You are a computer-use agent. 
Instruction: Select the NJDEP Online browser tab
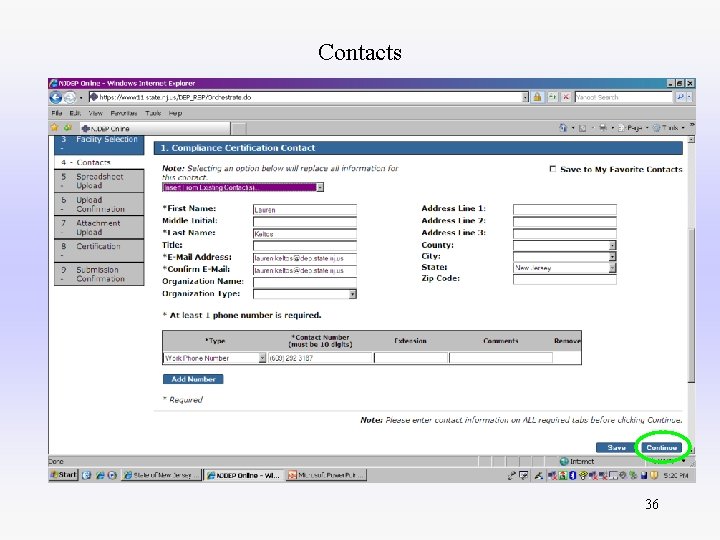[x=154, y=128]
